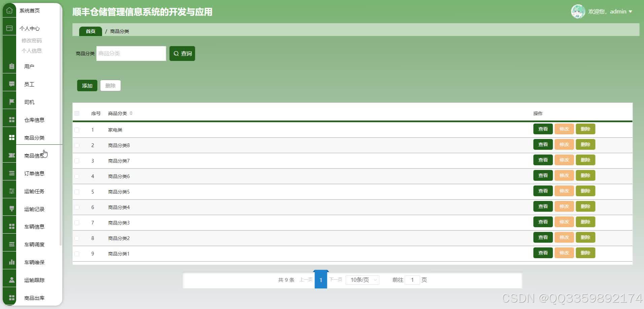644x309 pixels.
Task: Click the clipboard icon beside 用户
Action: point(12,66)
